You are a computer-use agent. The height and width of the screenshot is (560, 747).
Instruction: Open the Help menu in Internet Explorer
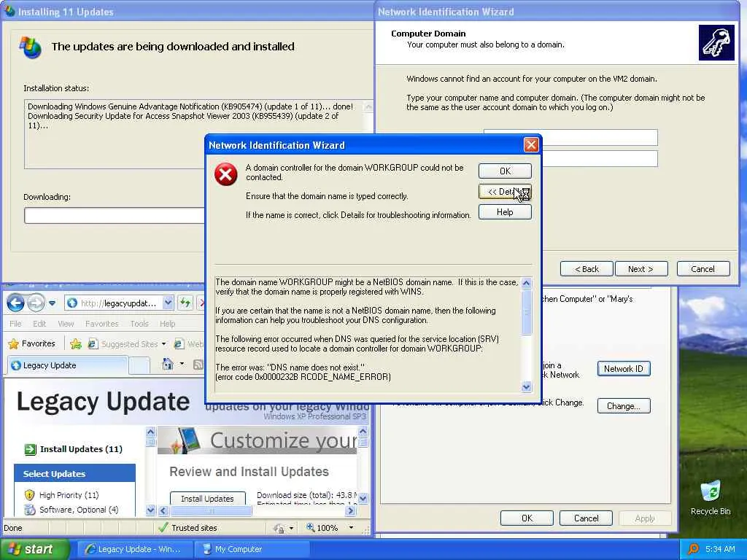pyautogui.click(x=167, y=324)
